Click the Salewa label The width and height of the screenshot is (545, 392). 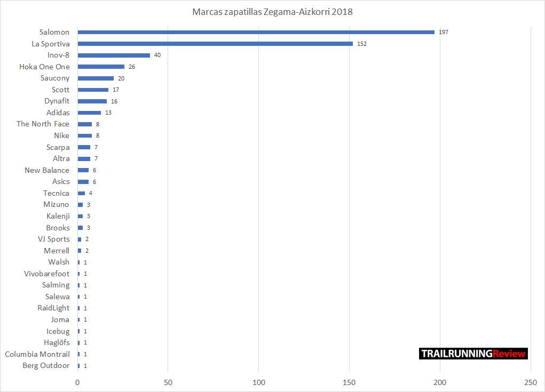point(57,297)
